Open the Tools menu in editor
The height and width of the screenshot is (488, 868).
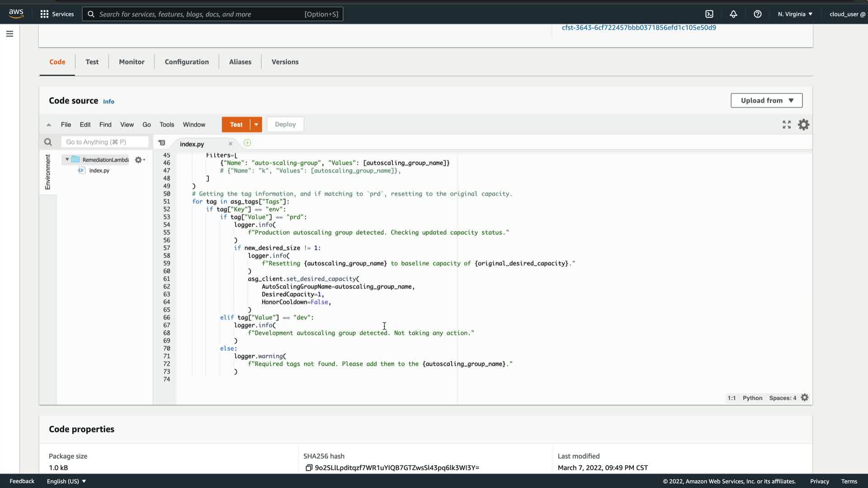[x=166, y=125]
